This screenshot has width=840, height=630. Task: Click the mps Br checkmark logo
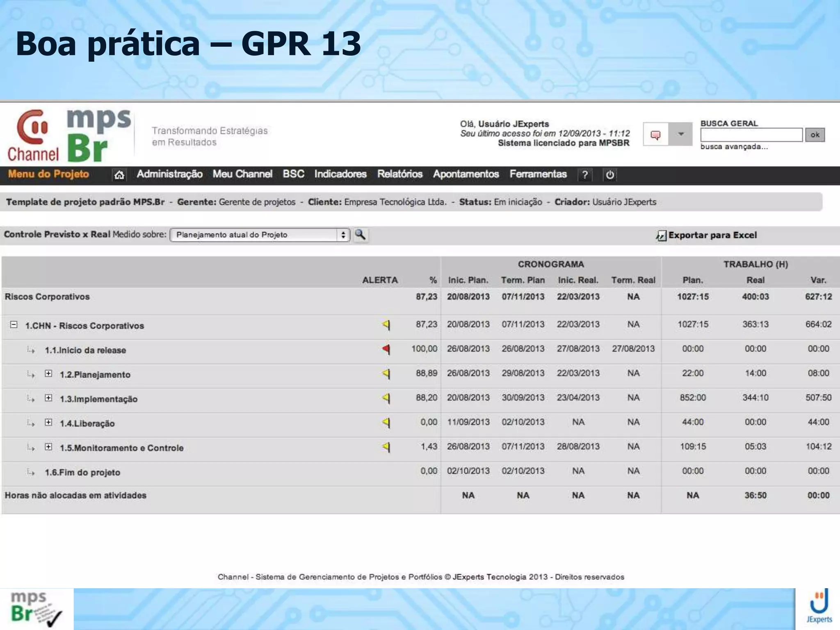click(x=36, y=609)
